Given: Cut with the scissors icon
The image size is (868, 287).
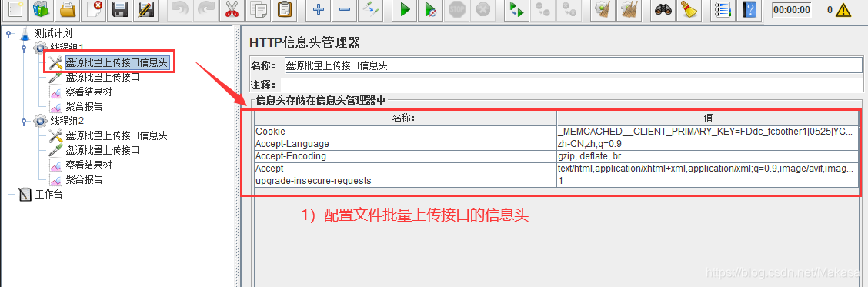Looking at the screenshot, I should coord(232,9).
